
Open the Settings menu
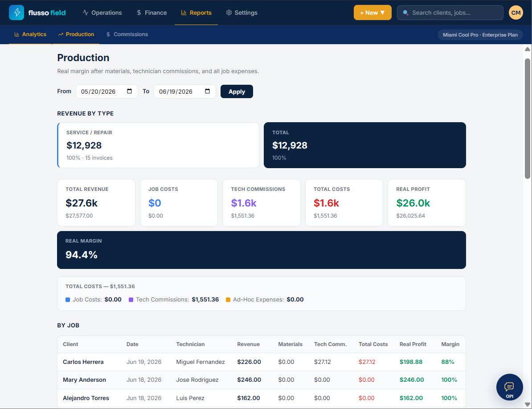pos(241,12)
